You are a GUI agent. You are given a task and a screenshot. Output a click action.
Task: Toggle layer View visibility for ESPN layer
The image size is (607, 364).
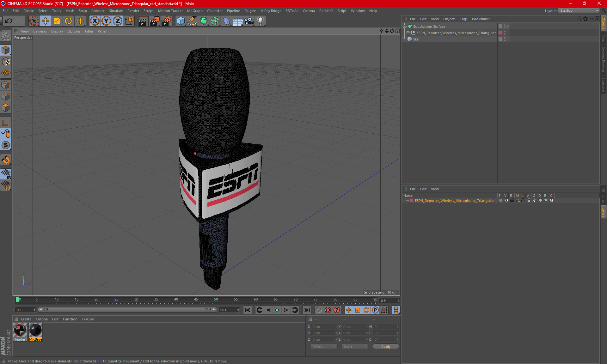[506, 201]
